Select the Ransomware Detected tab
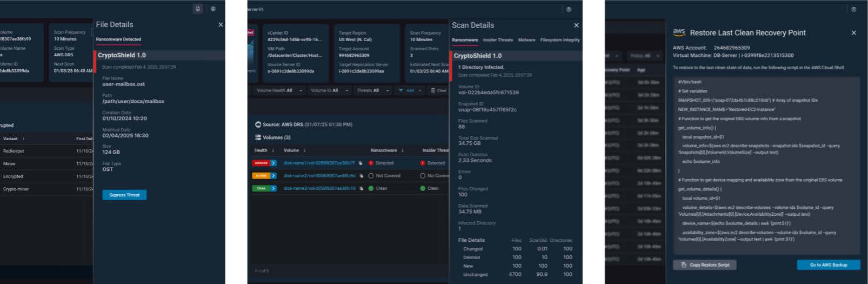 point(118,39)
